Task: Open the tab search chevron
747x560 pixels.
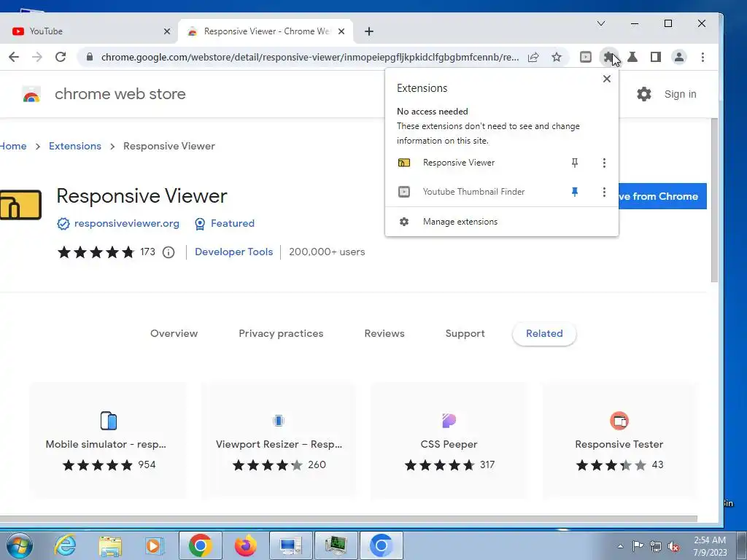Action: coord(601,23)
